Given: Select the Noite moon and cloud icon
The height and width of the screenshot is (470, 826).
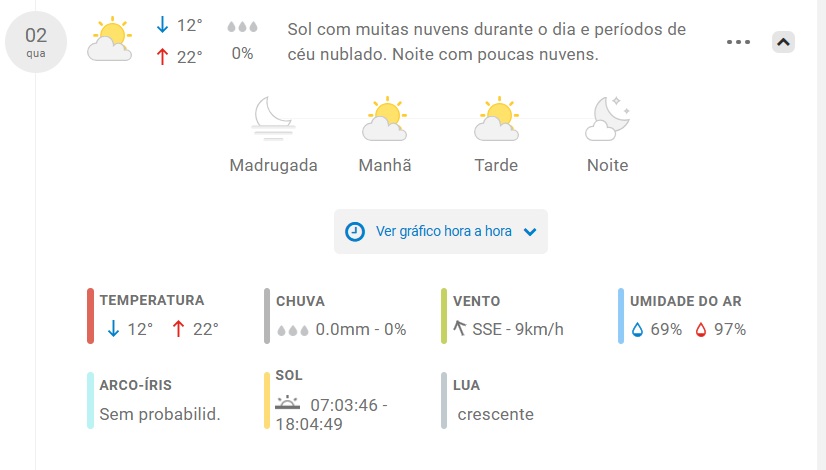Looking at the screenshot, I should click(x=607, y=118).
